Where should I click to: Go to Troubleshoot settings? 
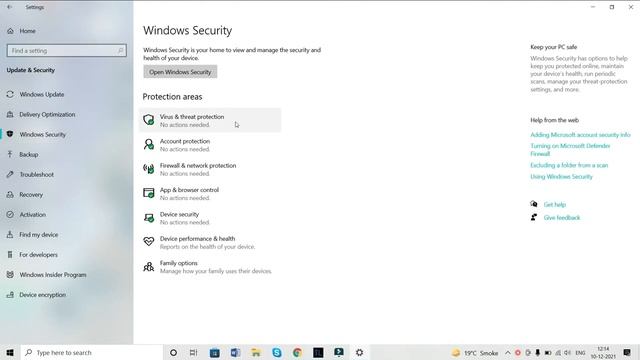pyautogui.click(x=36, y=174)
